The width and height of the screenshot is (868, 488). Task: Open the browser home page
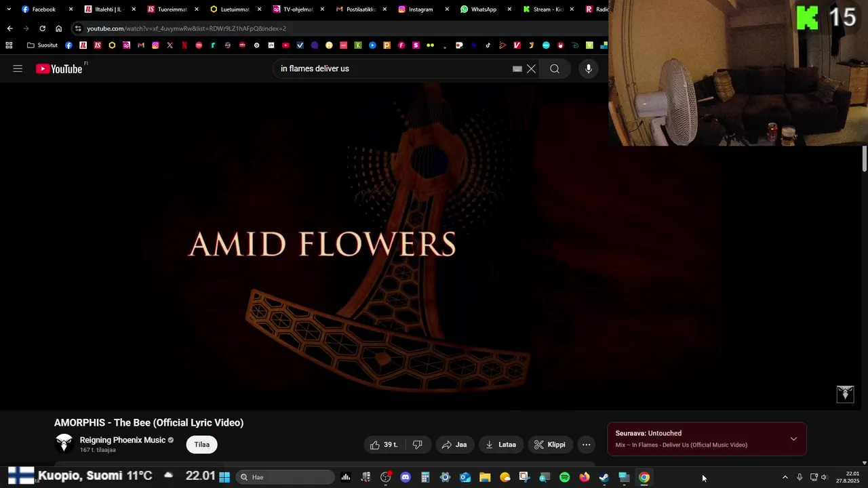click(58, 28)
